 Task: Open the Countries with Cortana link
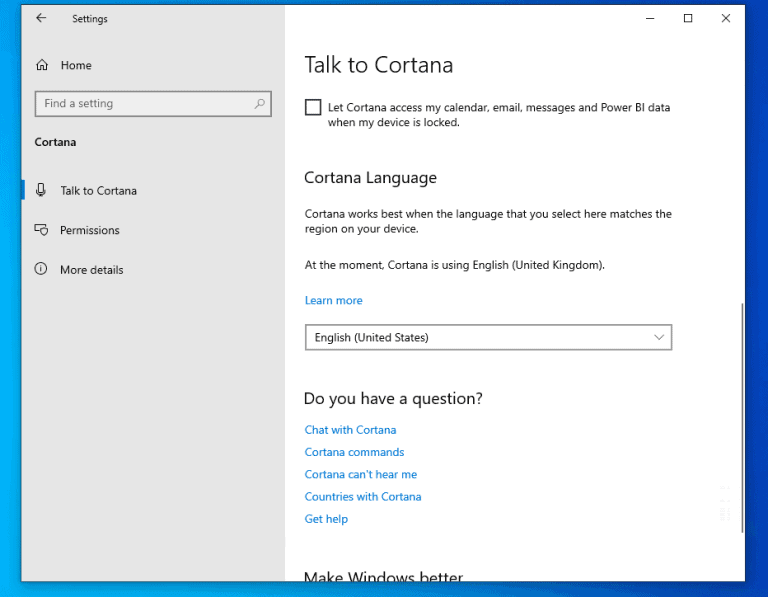[363, 497]
